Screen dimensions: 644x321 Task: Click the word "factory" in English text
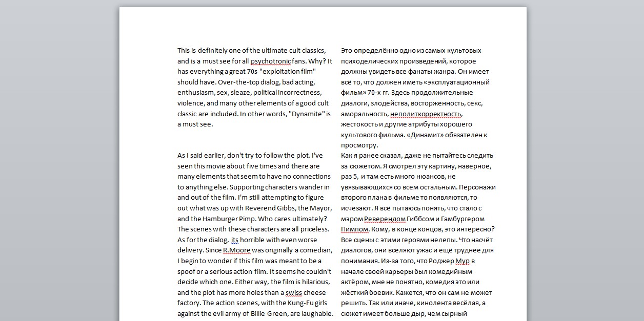[x=189, y=303]
